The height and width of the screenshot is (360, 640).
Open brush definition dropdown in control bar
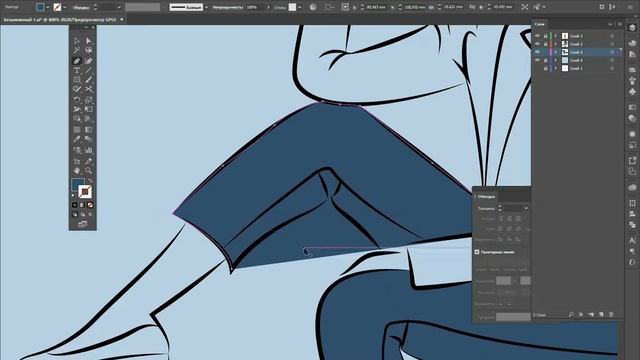(206, 7)
